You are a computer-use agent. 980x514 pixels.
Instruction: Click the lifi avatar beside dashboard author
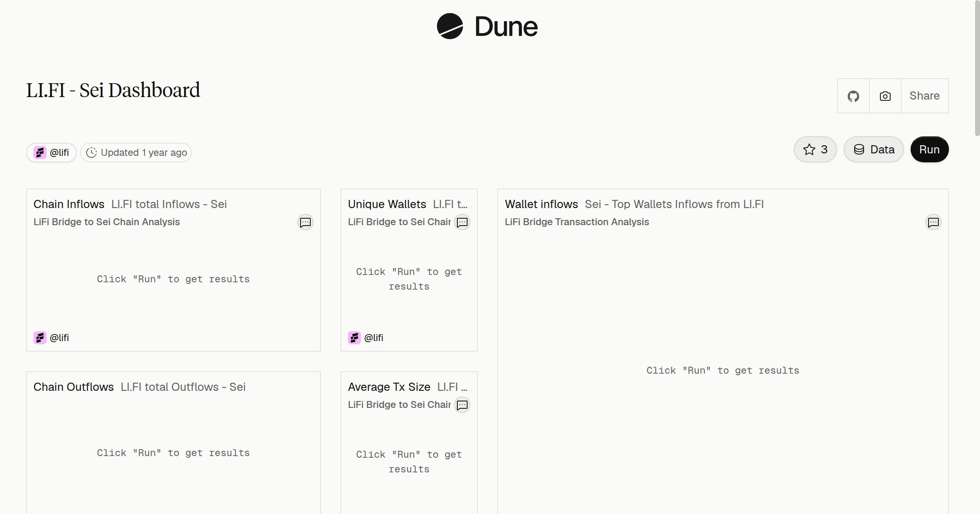point(40,153)
